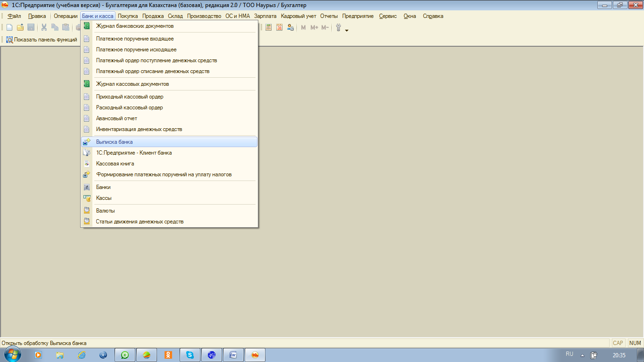Open Internet Explorer from the taskbar
This screenshot has width=644, height=362.
pos(82,354)
